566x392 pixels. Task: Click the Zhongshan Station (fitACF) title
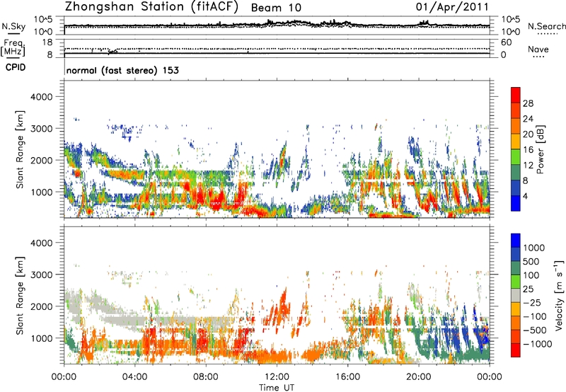(151, 6)
